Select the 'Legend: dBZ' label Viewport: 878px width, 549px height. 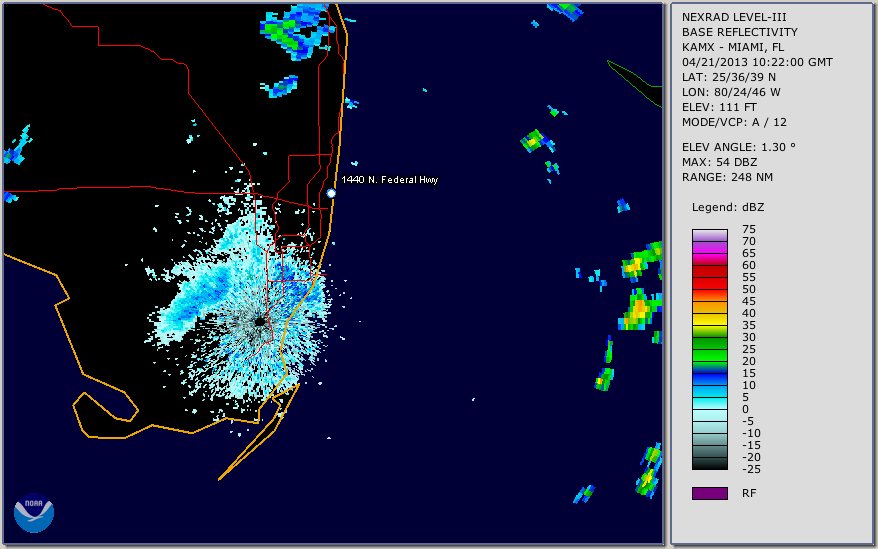pyautogui.click(x=728, y=207)
